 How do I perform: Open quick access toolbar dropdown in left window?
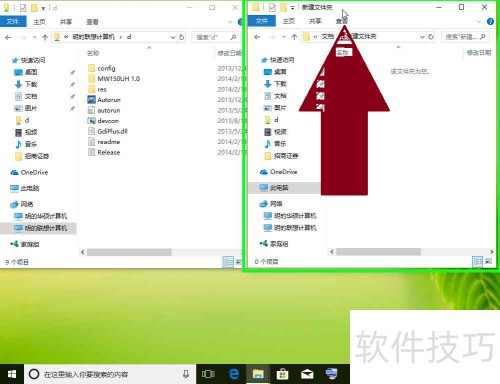coord(43,8)
